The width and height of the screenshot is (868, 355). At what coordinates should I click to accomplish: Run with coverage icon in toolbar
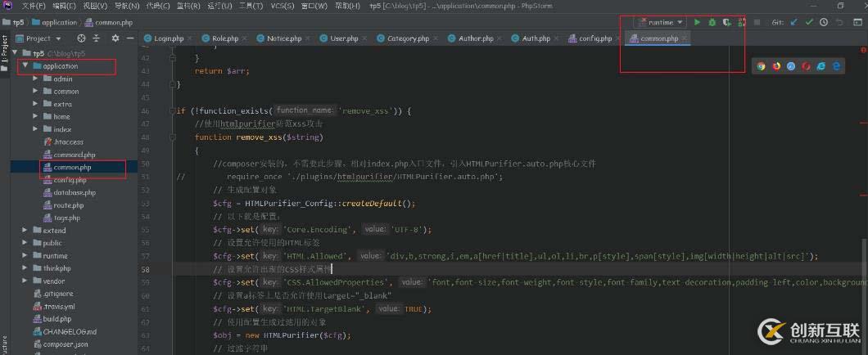click(727, 23)
